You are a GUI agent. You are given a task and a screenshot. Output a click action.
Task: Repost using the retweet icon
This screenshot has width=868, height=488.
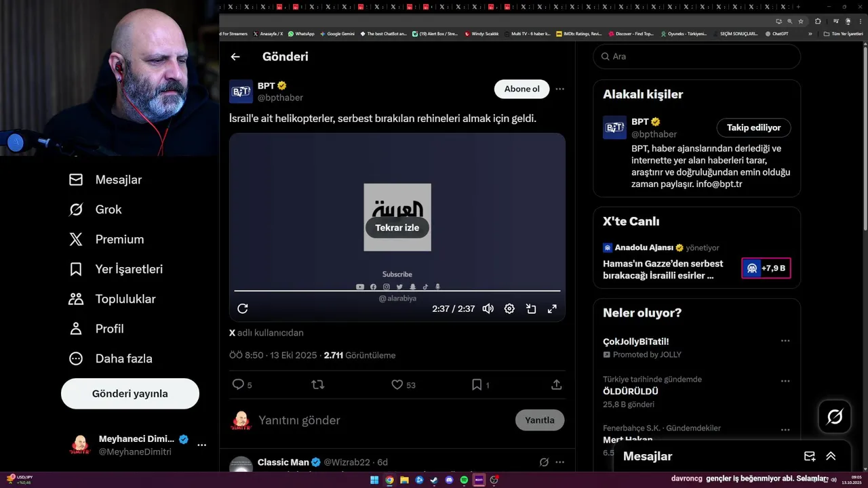click(317, 384)
